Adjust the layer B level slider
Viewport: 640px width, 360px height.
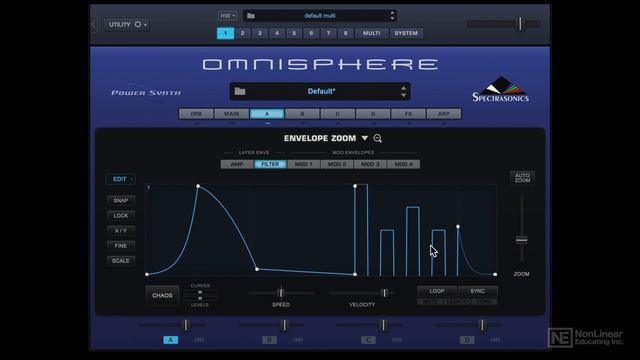(284, 325)
